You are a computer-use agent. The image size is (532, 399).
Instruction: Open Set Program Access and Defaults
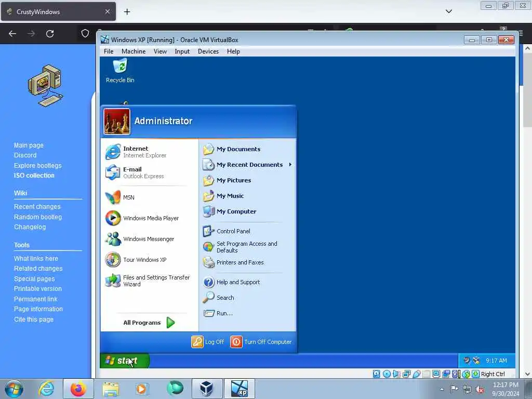coord(247,247)
